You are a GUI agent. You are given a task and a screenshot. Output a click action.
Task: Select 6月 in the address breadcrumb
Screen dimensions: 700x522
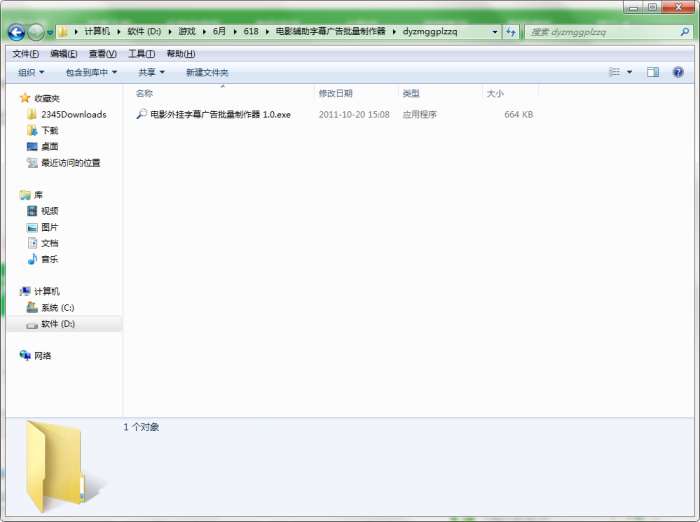click(x=219, y=31)
